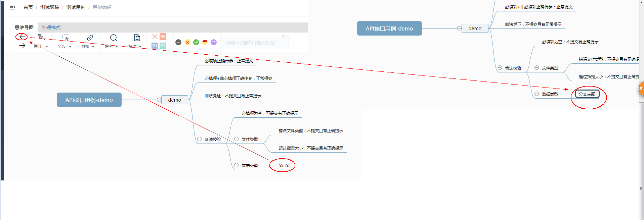Open the 展开 dropdown arrow
644x220 pixels.
pos(47,47)
